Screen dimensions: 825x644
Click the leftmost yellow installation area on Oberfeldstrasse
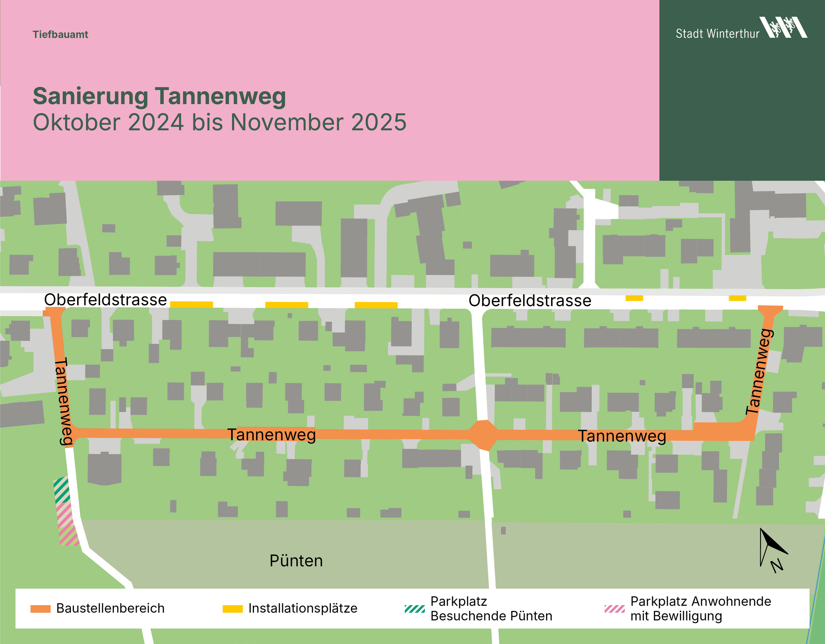tap(191, 305)
